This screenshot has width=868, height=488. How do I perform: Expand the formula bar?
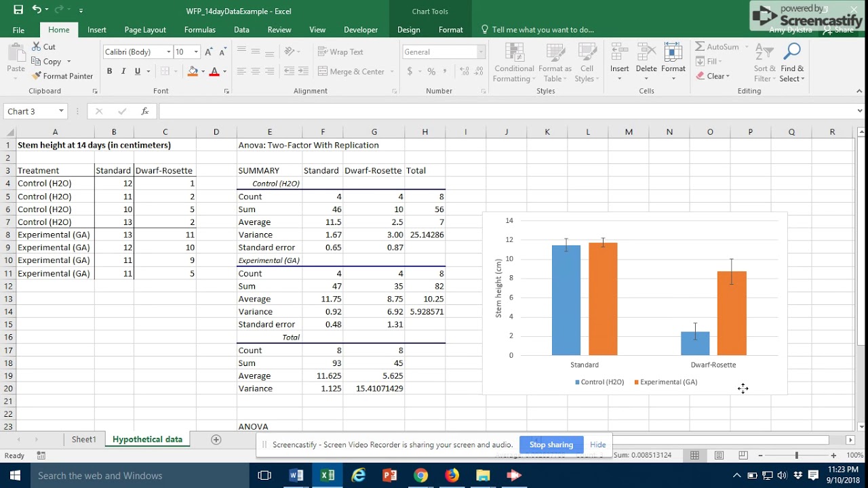pos(860,111)
